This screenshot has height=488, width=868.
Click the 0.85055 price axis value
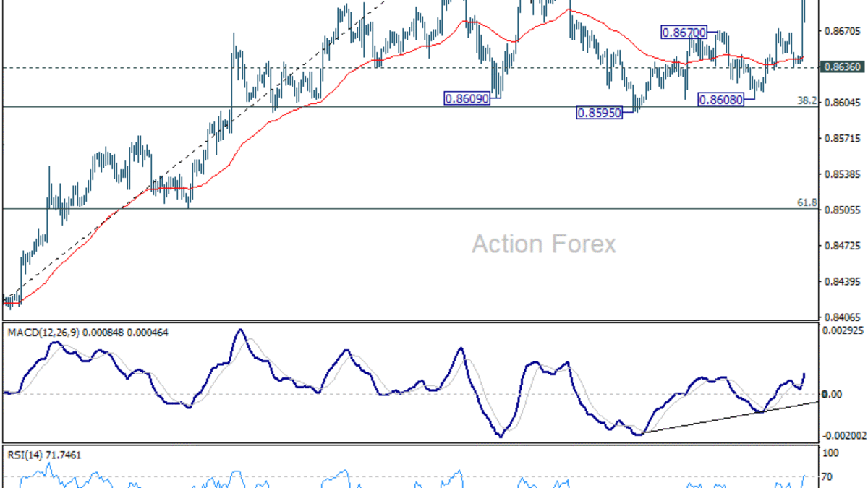tap(841, 210)
